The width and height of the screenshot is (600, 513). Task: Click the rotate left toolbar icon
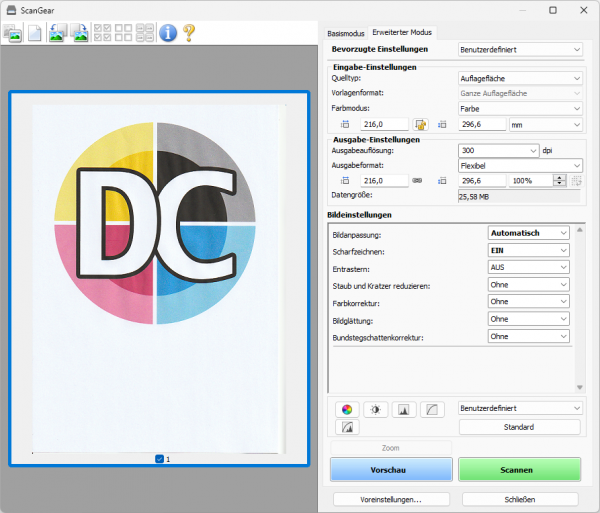tap(55, 33)
